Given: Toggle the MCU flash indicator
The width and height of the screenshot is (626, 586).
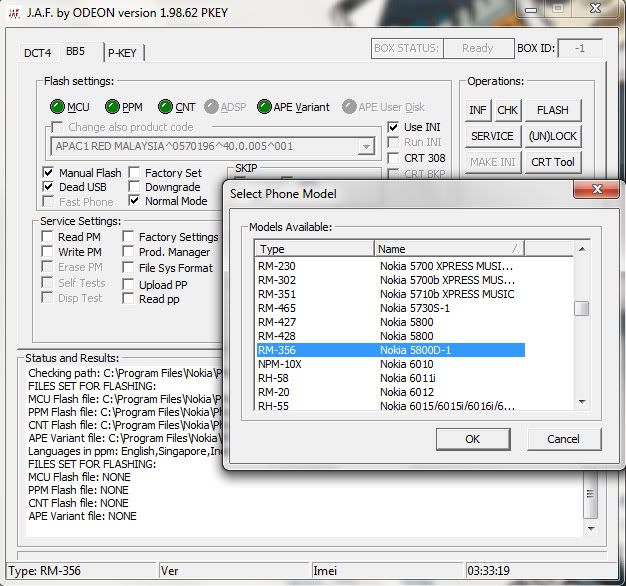Looking at the screenshot, I should click(x=57, y=107).
